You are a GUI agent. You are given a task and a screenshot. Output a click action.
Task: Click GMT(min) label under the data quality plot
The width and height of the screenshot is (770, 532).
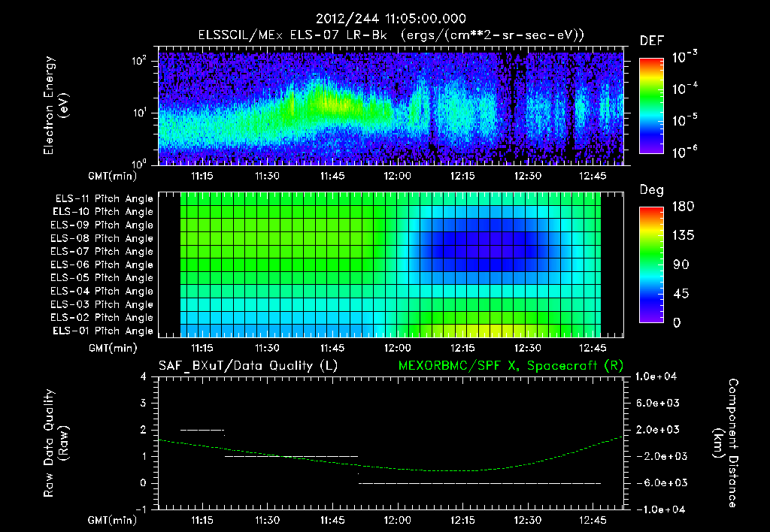pos(112,520)
